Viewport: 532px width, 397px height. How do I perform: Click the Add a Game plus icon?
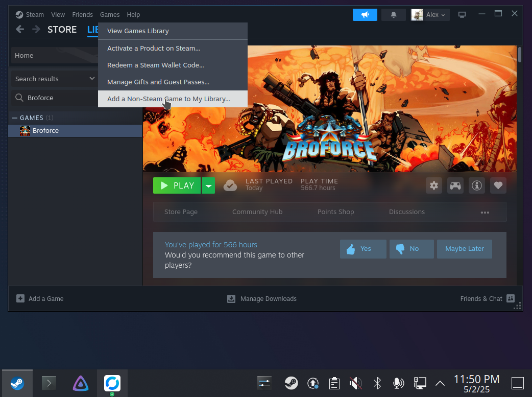[x=20, y=298]
